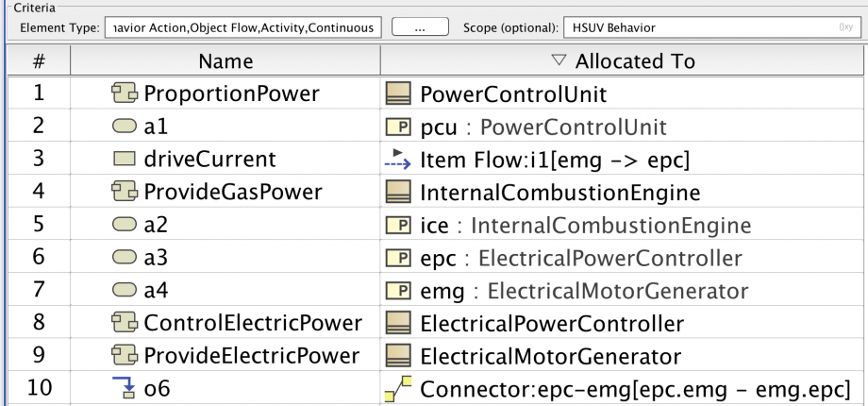Sort by Allocated To column
Screen dimensions: 868x406
(x=623, y=61)
